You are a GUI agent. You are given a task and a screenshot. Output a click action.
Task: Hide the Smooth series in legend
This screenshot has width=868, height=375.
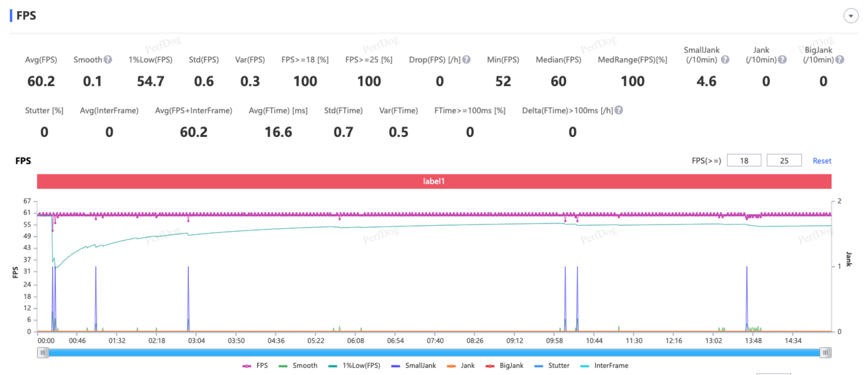point(298,366)
